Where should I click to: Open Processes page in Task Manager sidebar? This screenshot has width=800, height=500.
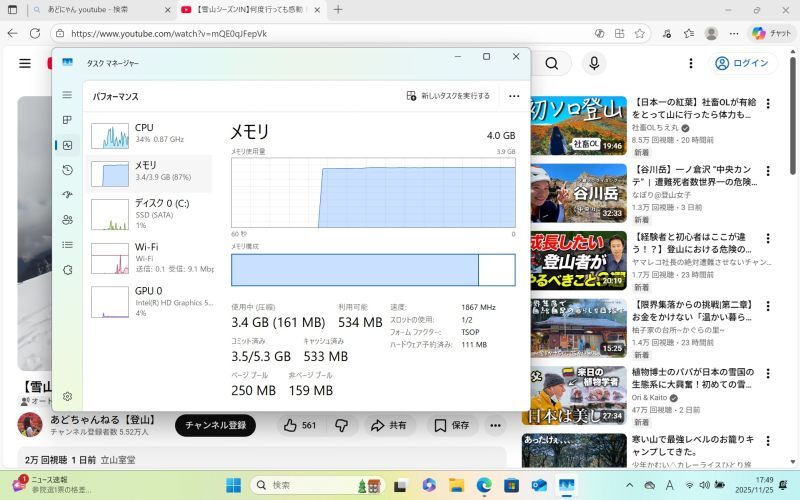point(67,120)
